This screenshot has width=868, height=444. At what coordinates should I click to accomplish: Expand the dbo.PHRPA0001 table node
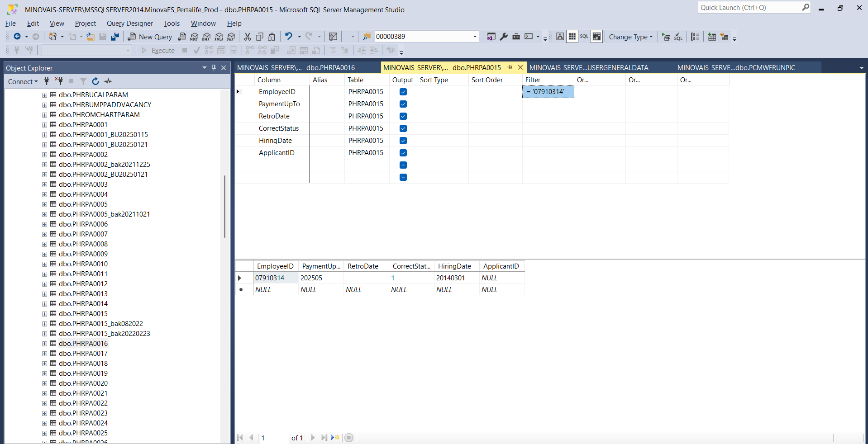(44, 125)
